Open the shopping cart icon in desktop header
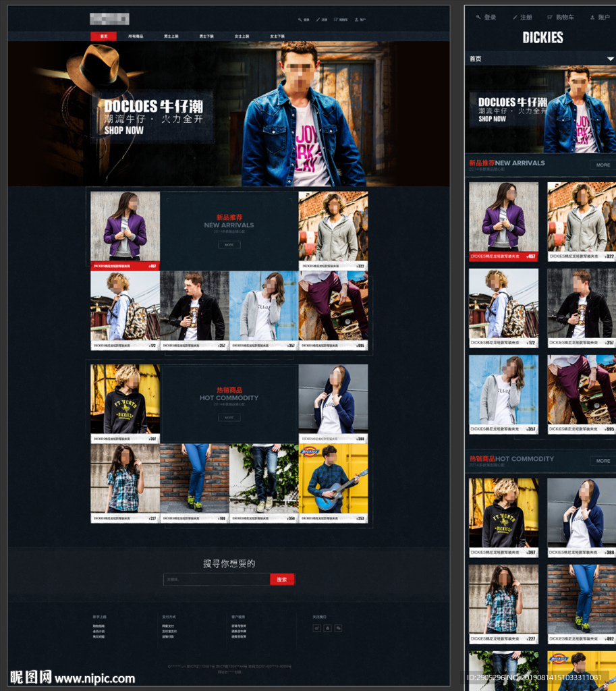This screenshot has height=691, width=616. coord(336,20)
